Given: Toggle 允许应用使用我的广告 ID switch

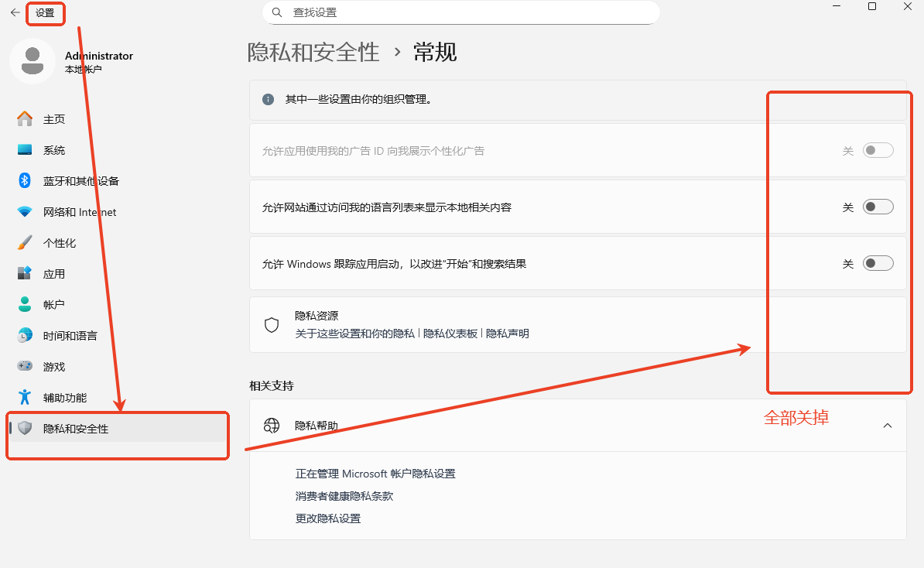Looking at the screenshot, I should (878, 149).
